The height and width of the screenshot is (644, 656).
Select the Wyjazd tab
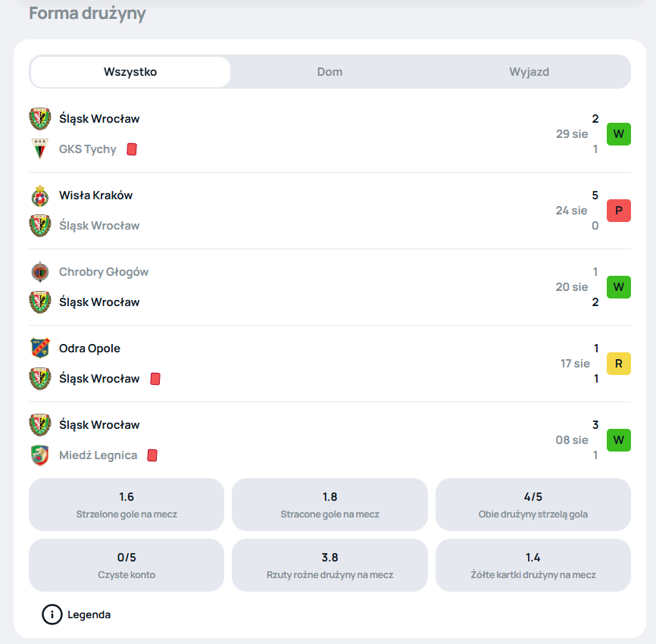(529, 72)
